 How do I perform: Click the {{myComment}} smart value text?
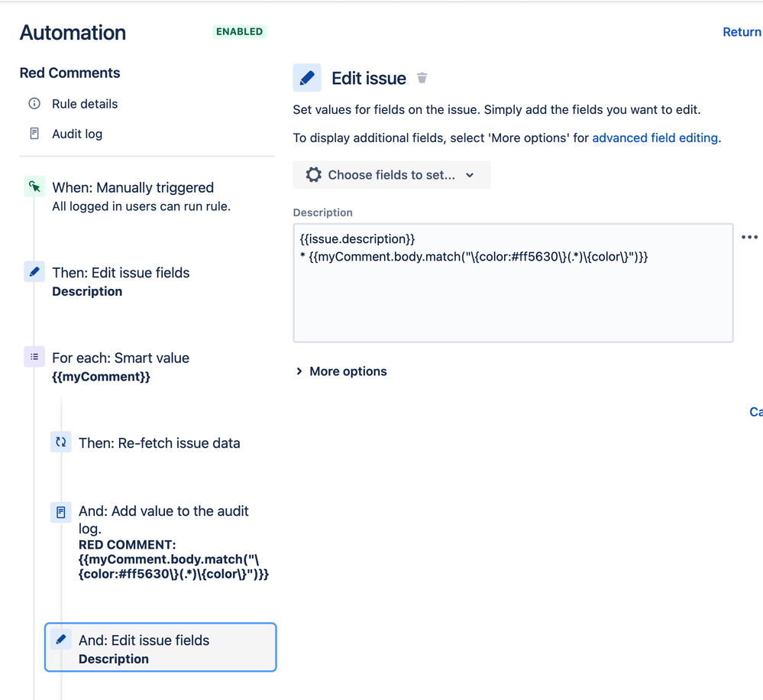[x=102, y=377]
